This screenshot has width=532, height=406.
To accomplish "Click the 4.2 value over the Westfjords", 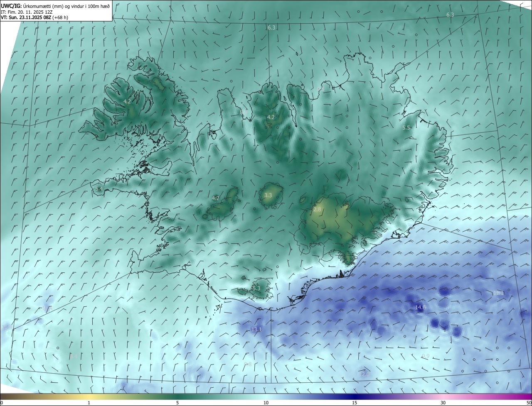I will coord(127,102).
